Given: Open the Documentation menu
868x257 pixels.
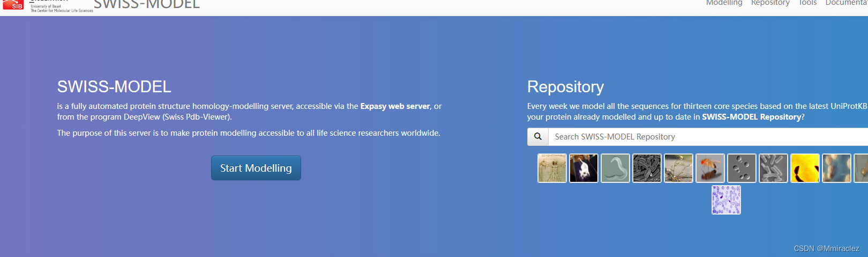Looking at the screenshot, I should coord(846,3).
